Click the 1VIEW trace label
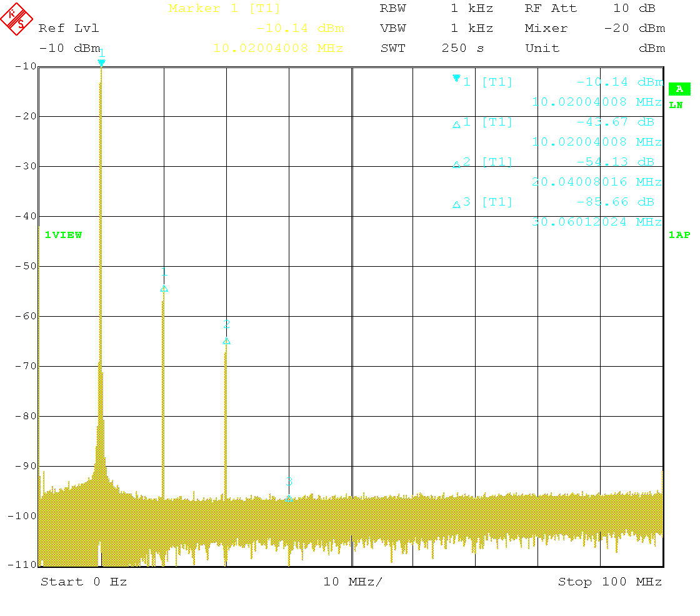This screenshot has width=700, height=616. pos(63,235)
